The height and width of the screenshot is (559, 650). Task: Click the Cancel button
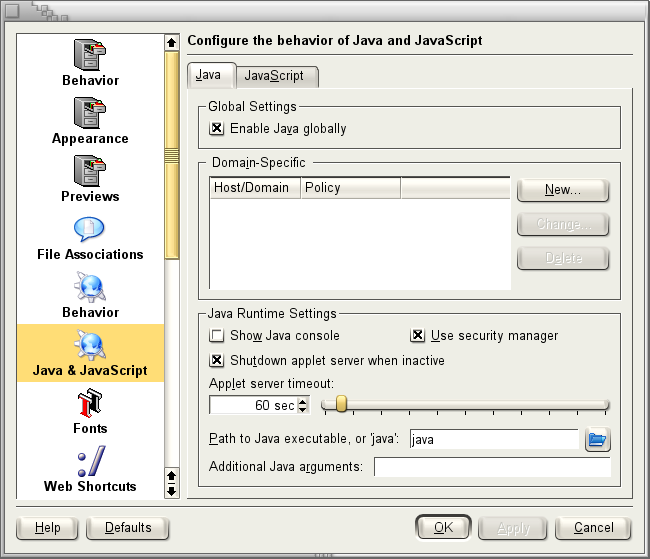tap(593, 528)
